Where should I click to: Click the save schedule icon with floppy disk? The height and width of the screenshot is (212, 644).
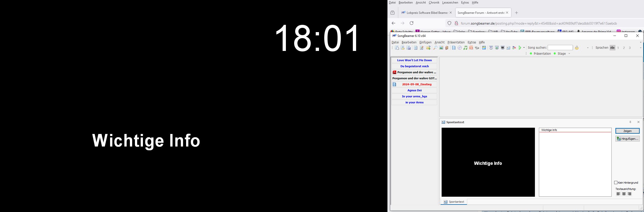[x=409, y=48]
